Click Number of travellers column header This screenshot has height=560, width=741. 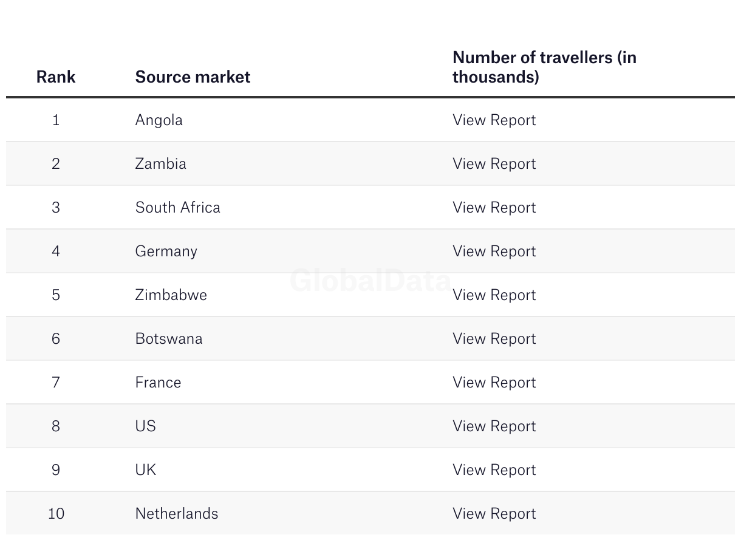tap(544, 67)
